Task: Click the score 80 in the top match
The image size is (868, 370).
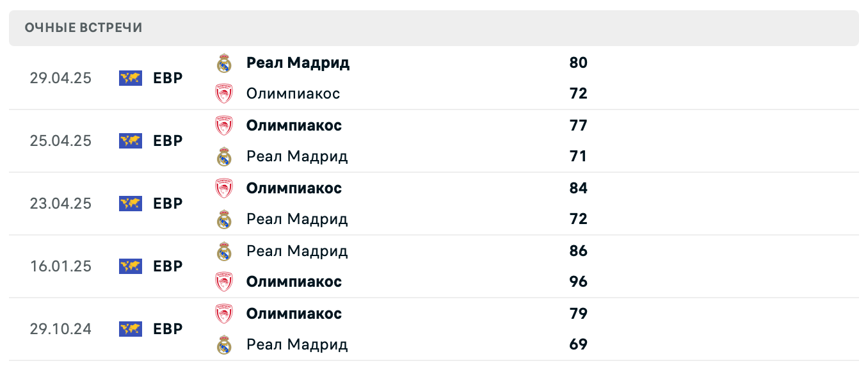Action: (x=579, y=63)
